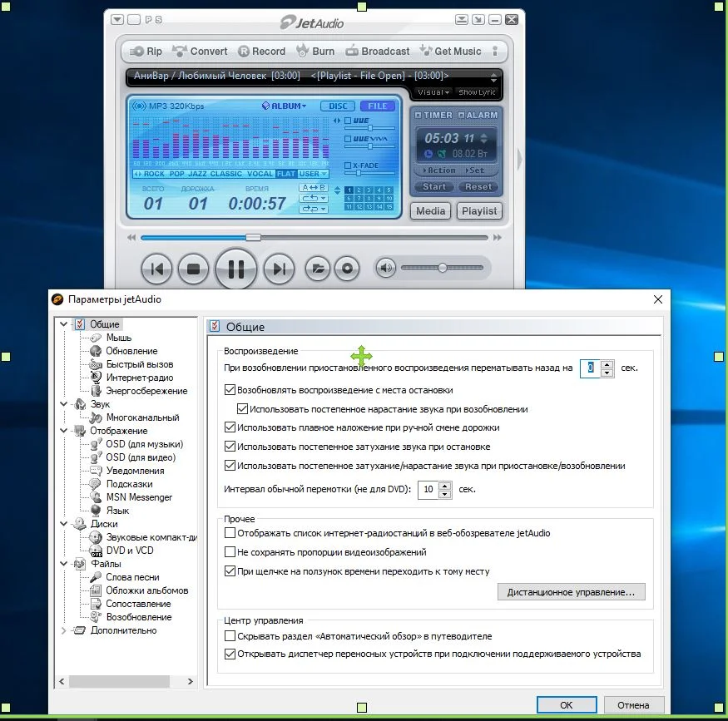Viewport: 728px width, 721px height.
Task: Toggle постепенное нарастание звука при возобновлении
Action: coord(242,409)
